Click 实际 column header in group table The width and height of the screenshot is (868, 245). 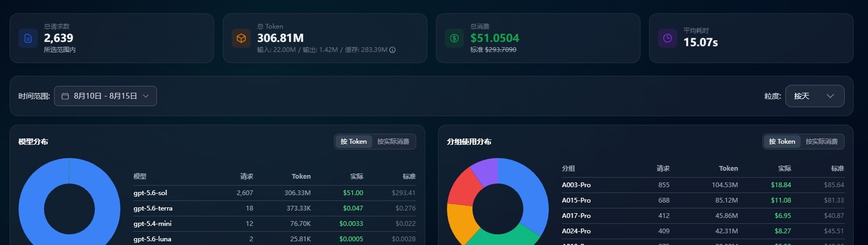(x=785, y=169)
